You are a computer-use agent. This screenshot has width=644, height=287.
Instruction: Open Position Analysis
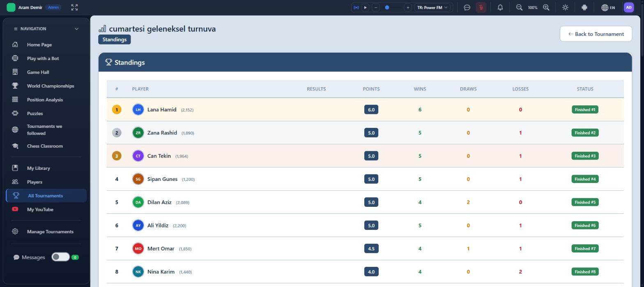point(46,100)
